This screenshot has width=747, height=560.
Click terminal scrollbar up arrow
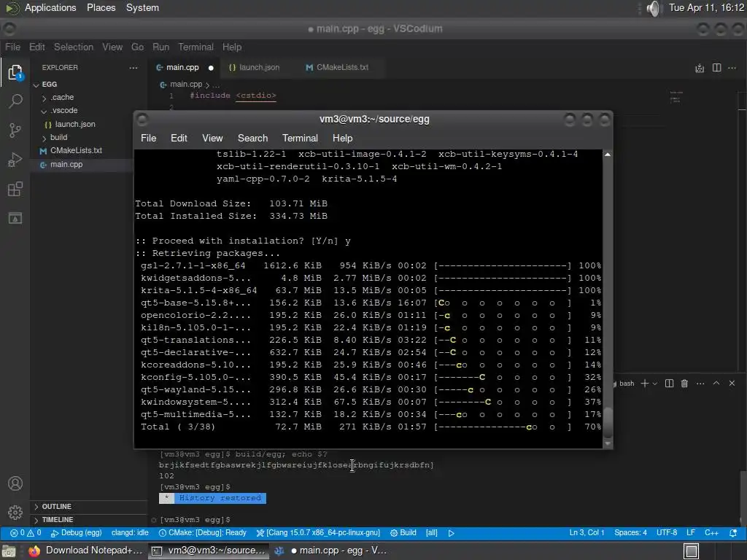click(x=608, y=155)
